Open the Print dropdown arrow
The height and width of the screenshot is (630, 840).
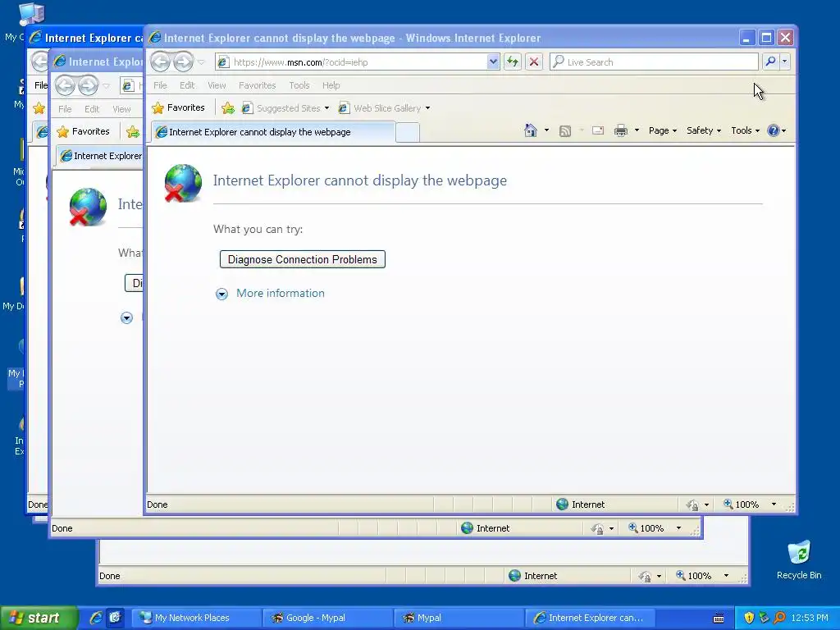[637, 130]
